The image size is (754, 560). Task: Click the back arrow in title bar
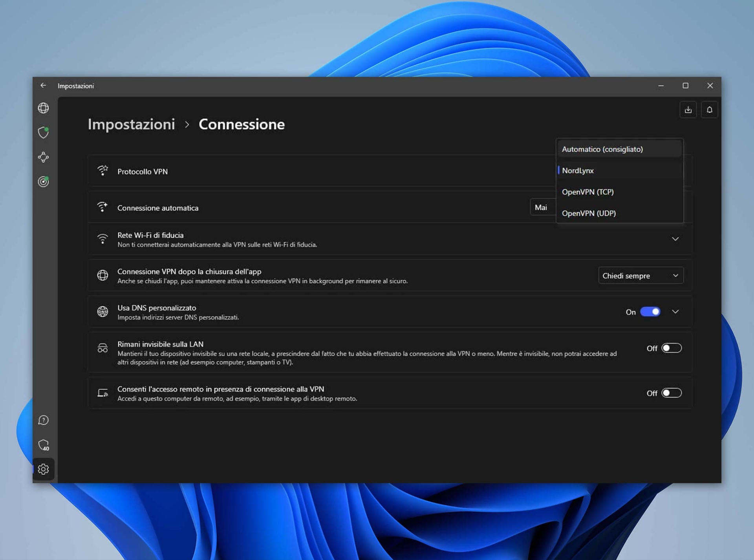[x=43, y=86]
